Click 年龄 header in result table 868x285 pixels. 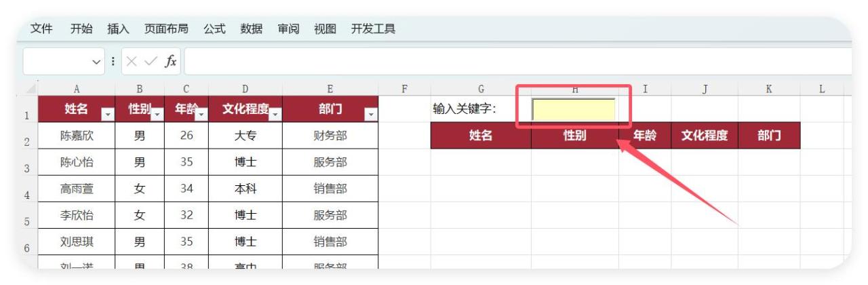pos(645,136)
